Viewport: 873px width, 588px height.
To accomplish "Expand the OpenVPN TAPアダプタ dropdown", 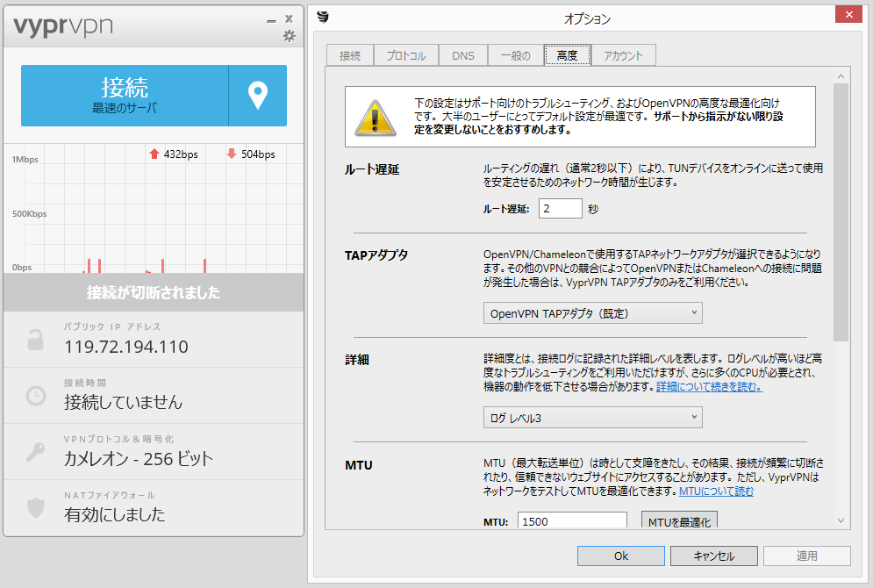I will click(592, 313).
